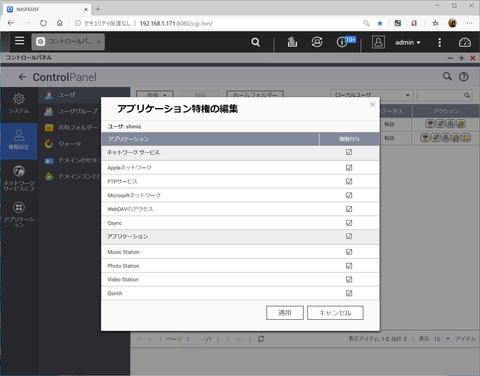
Task: Open browser settings ellipsis menu
Action: [469, 23]
